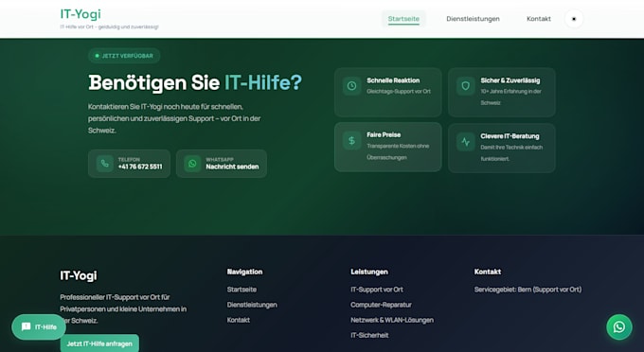The width and height of the screenshot is (644, 352).
Task: Follow the footer Kontakt link under Navigation
Action: 239,320
